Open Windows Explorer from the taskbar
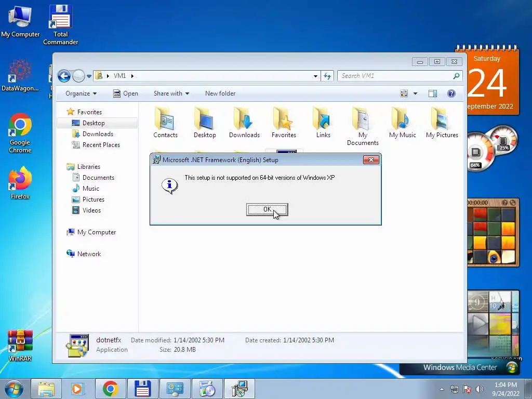 click(x=46, y=389)
